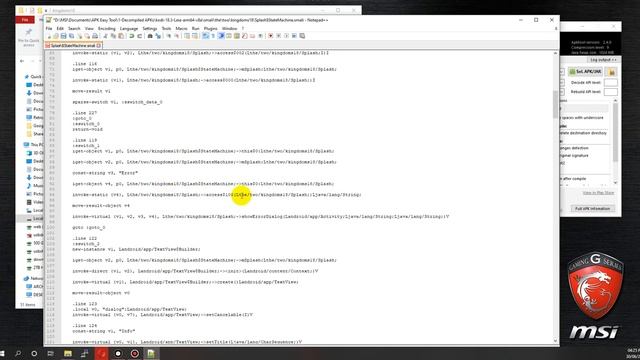Stop macro recording
The height and width of the screenshot is (360, 640).
pyautogui.click(x=278, y=36)
